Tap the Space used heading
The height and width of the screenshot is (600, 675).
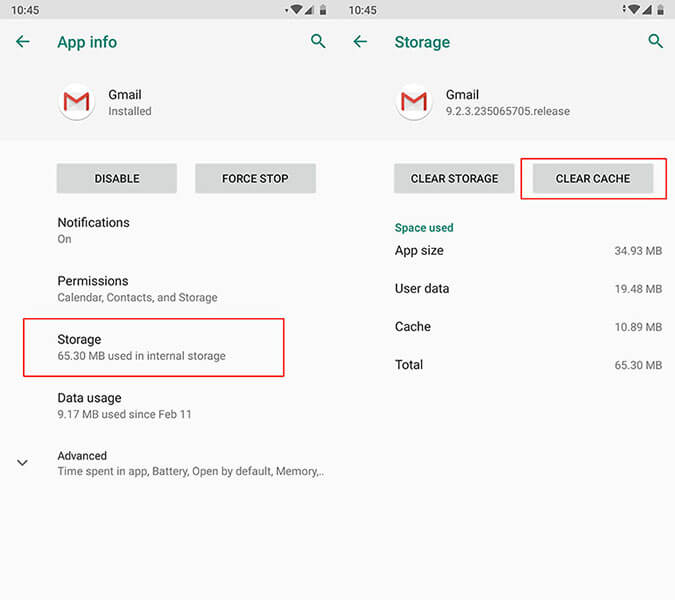click(424, 228)
